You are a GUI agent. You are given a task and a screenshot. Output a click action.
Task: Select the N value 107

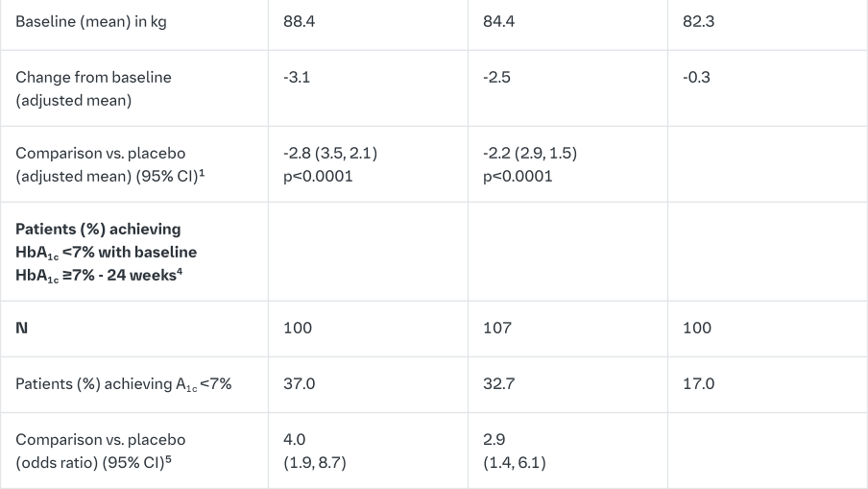tap(497, 328)
